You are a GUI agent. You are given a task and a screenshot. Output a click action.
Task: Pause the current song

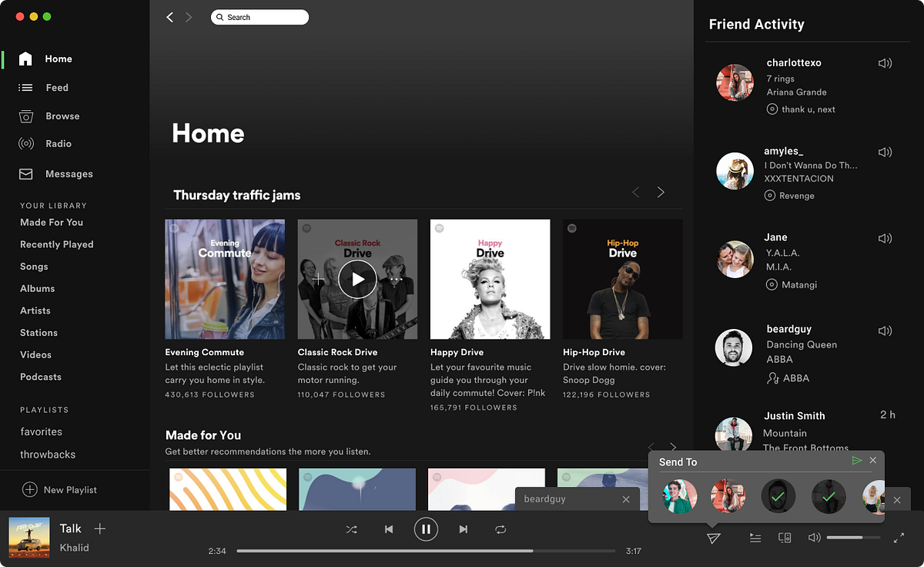[x=426, y=529]
